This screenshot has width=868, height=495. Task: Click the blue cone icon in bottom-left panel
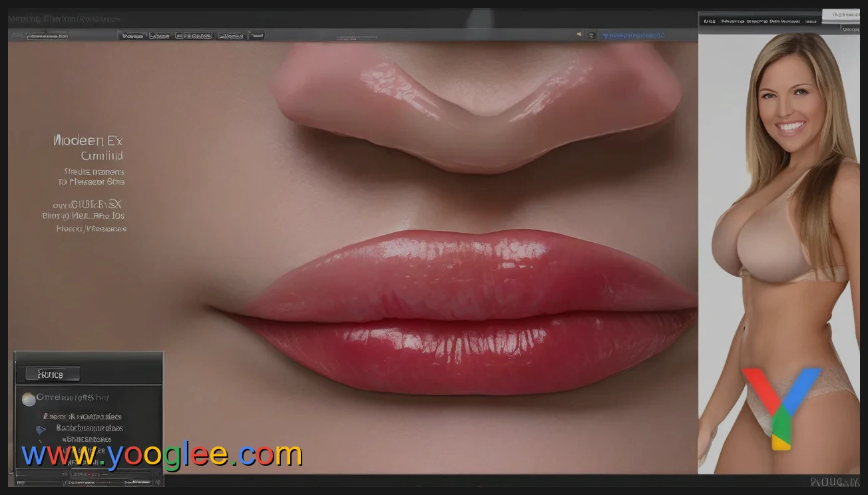[x=41, y=430]
